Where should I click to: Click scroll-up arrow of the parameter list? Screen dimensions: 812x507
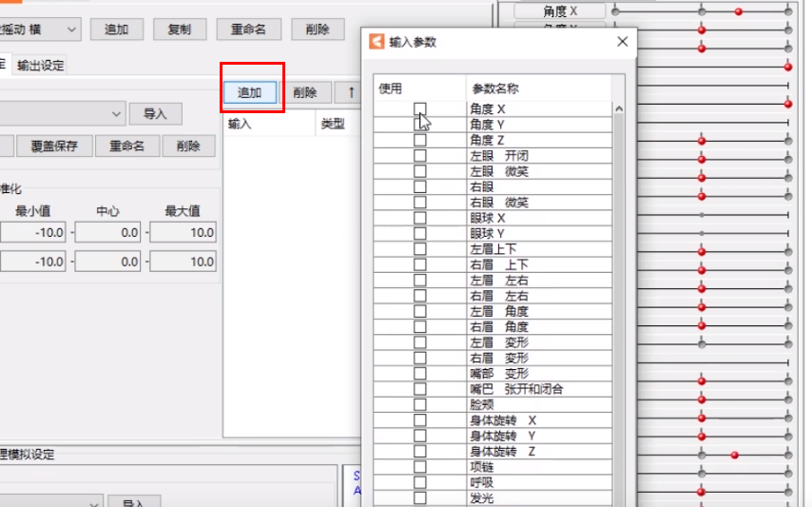(x=618, y=108)
